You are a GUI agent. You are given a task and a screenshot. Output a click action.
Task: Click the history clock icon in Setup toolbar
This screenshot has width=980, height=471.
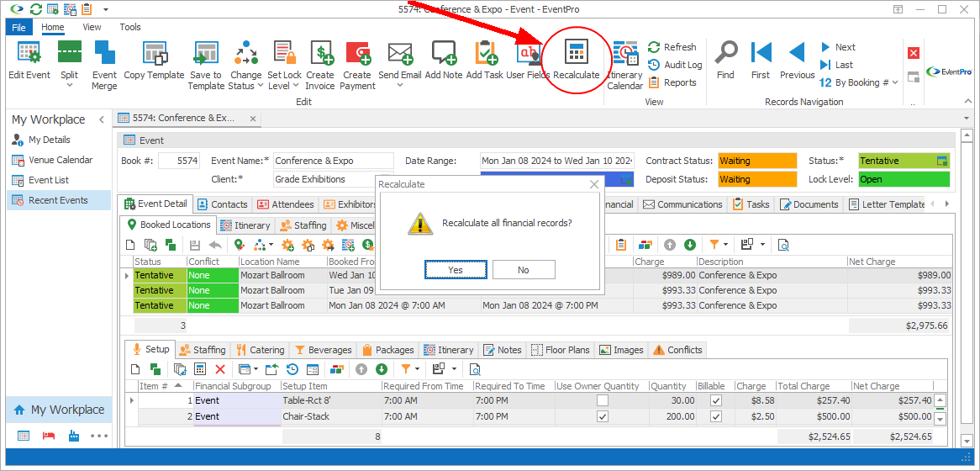tap(292, 369)
